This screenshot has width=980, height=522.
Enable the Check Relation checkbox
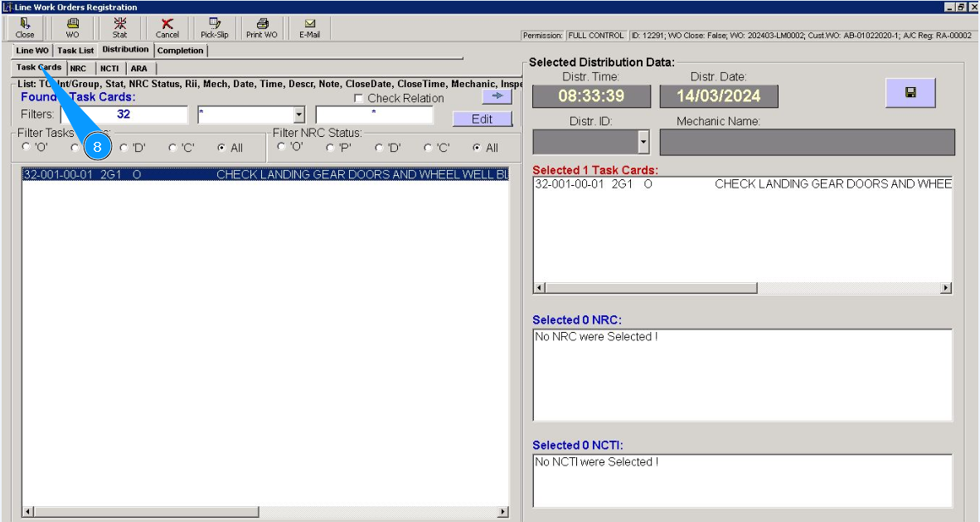pos(359,98)
